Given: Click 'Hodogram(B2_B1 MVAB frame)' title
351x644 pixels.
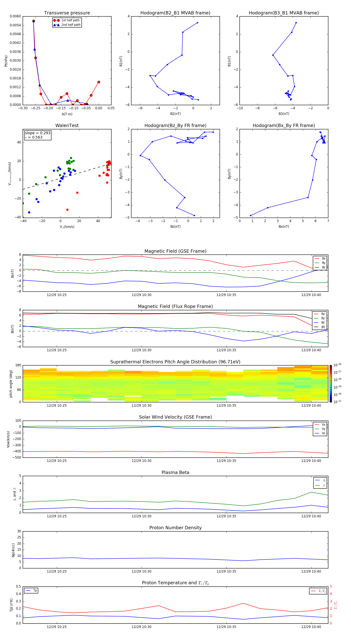Looking at the screenshot, I should [175, 13].
